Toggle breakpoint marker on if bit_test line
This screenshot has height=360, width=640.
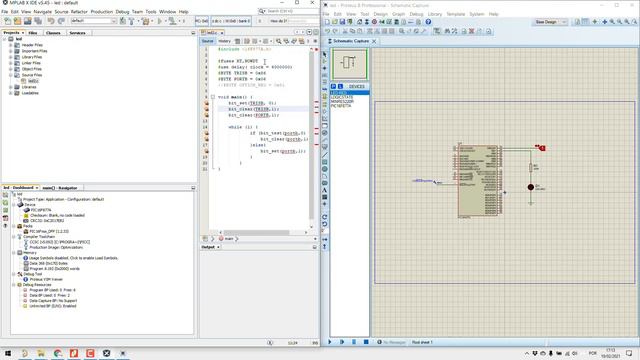pyautogui.click(x=206, y=133)
